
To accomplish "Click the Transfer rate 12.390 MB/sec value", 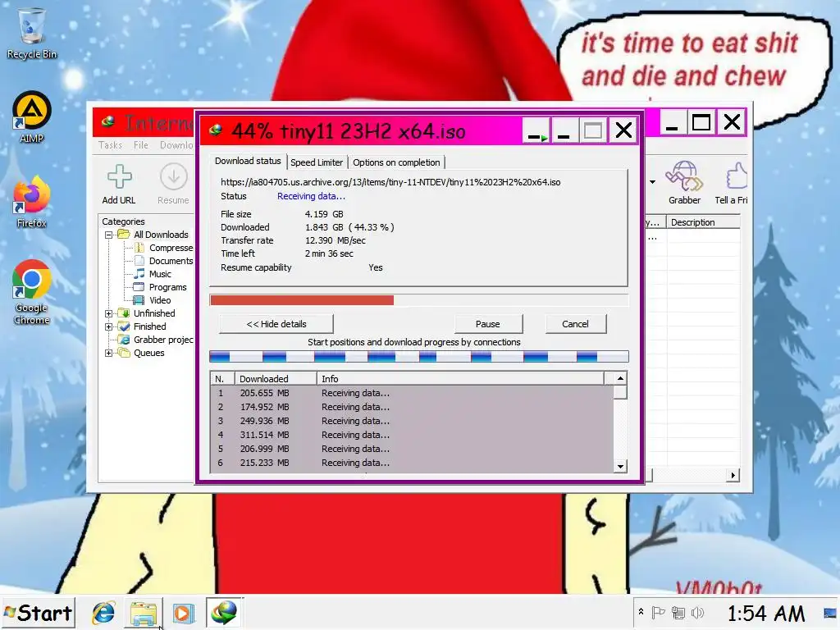I will click(336, 240).
